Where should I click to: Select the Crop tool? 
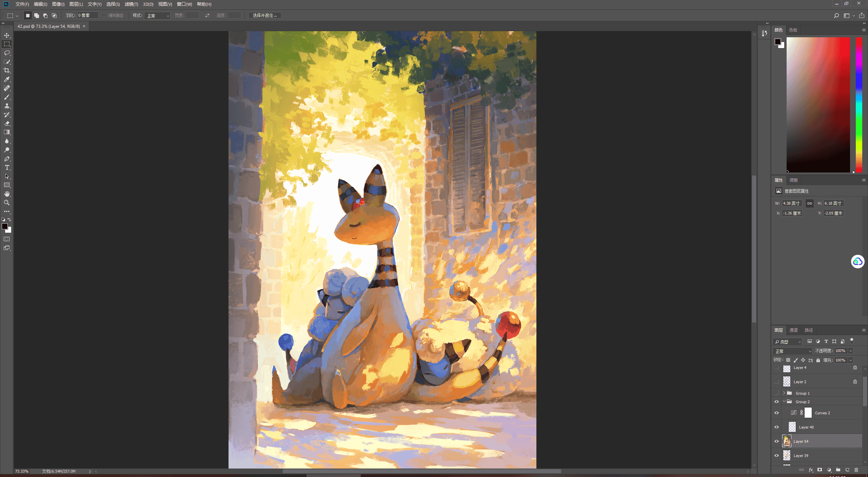click(7, 70)
